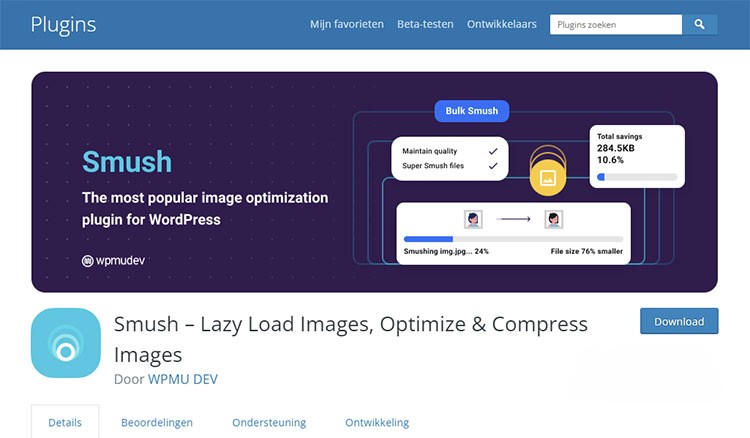The height and width of the screenshot is (438, 750).
Task: Open the WPMU DEV author link
Action: pos(183,379)
